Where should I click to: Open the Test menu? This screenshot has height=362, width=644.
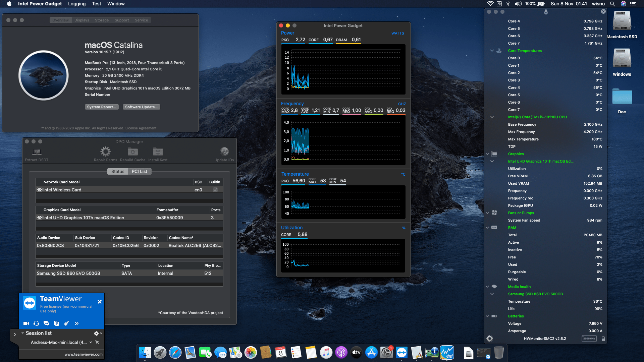pyautogui.click(x=97, y=4)
